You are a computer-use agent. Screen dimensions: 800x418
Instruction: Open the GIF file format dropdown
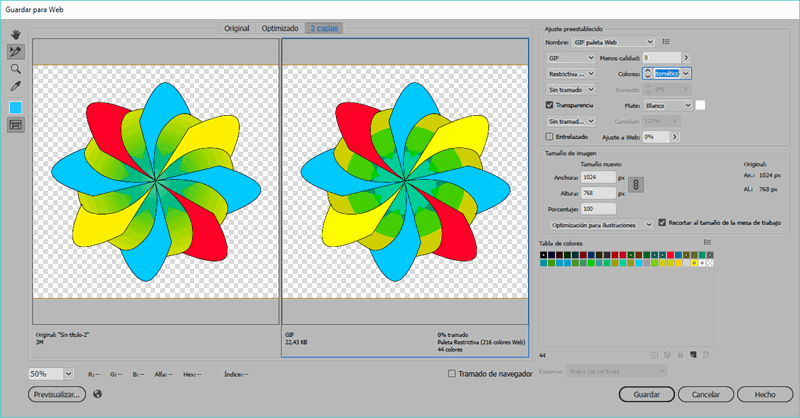[570, 58]
